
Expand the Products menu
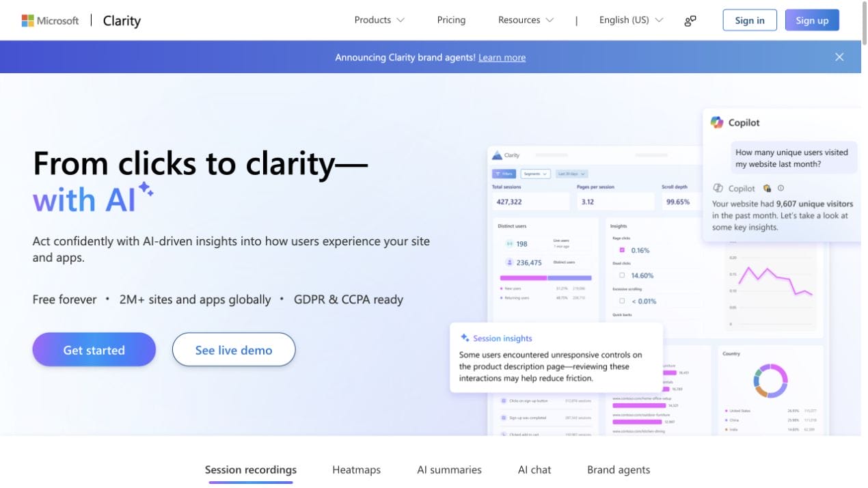coord(379,20)
